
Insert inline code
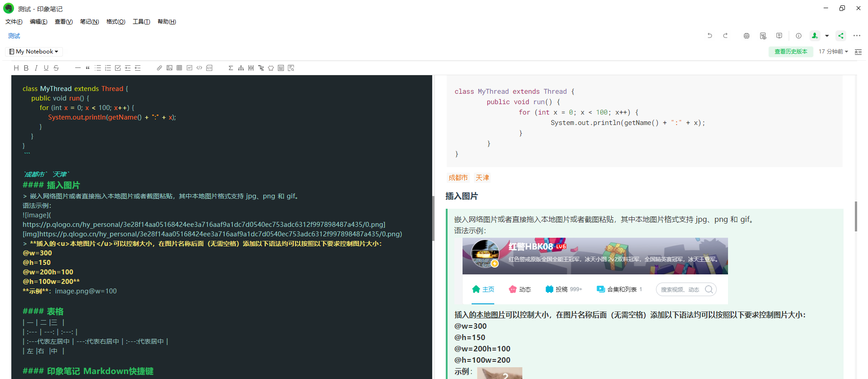click(199, 68)
